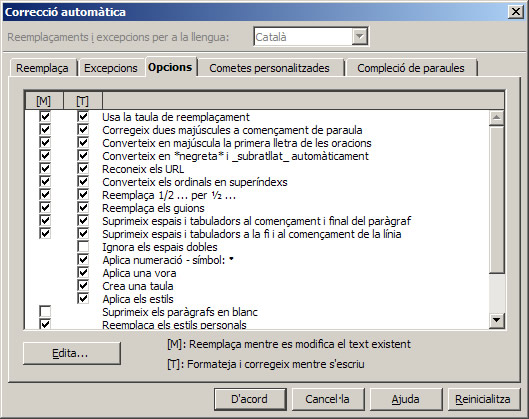Viewport: 529px width, 419px height.
Task: Uncheck [T] for Usa la taula de reemplaçament
Action: (83, 117)
